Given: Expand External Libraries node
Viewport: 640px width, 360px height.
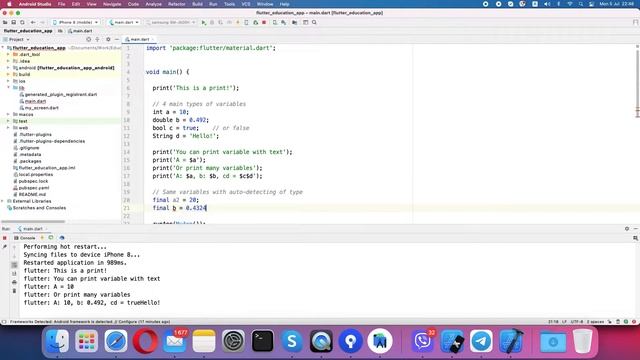Looking at the screenshot, I should (3, 201).
